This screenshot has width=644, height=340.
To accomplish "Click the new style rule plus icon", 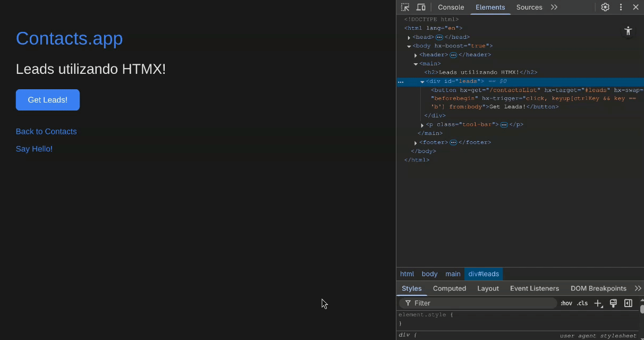I will pyautogui.click(x=598, y=303).
